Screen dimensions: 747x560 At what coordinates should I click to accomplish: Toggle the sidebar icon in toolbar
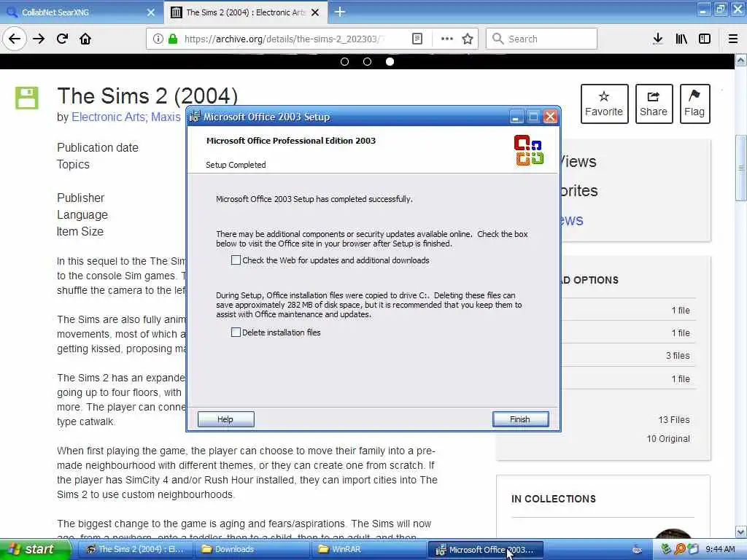click(x=705, y=39)
